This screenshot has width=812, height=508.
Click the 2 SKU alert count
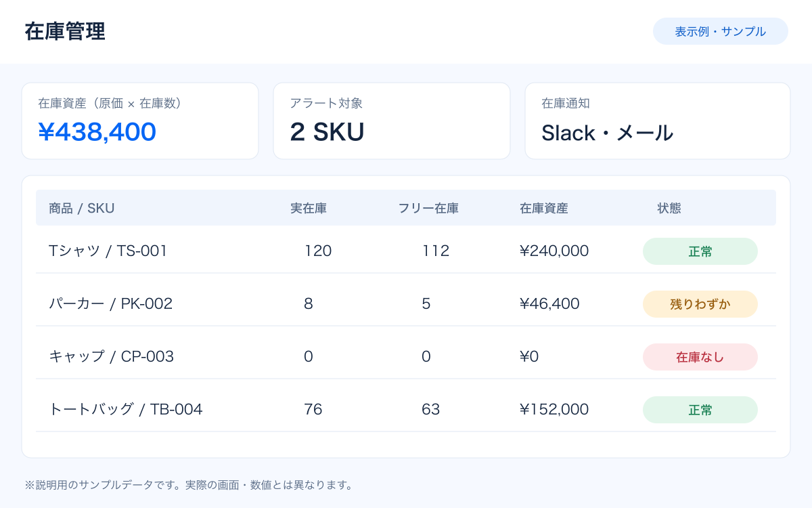(327, 132)
